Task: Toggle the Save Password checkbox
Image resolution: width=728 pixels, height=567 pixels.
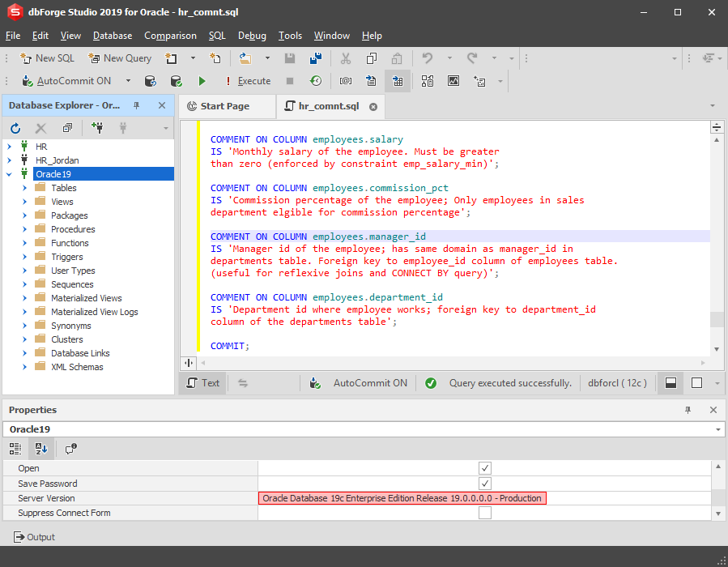Action: (485, 484)
